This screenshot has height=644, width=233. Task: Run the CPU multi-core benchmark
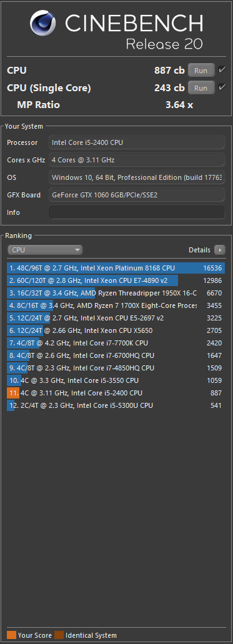click(x=201, y=70)
